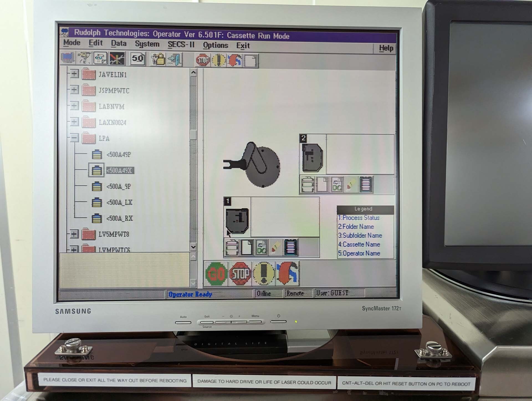Click the large red-blue return arrow button
The width and height of the screenshot is (532, 401).
click(x=288, y=274)
